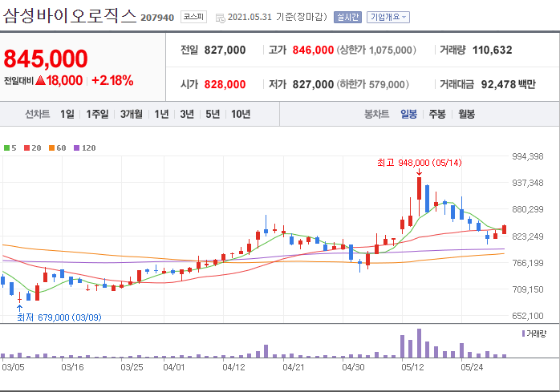Click the tall red candlestick at the 05/14 high
Viewport: 560px width, 392px height.
420,188
